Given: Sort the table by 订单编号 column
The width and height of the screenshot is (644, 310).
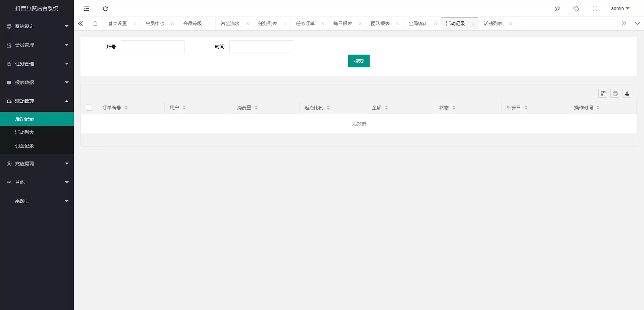Looking at the screenshot, I should [x=126, y=108].
